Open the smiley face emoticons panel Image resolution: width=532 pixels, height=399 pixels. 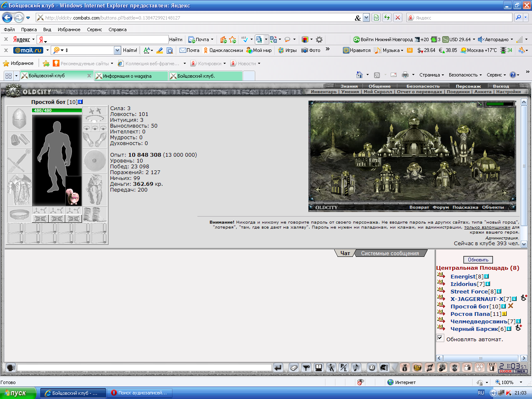372,367
